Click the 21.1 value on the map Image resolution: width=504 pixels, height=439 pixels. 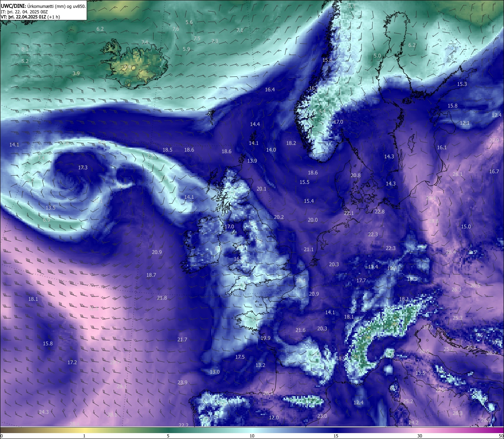[309, 250]
